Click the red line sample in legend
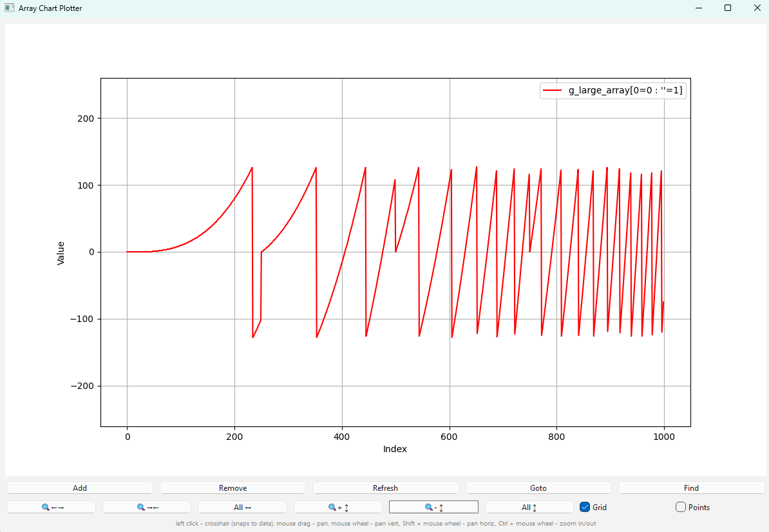This screenshot has height=532, width=769. click(553, 91)
